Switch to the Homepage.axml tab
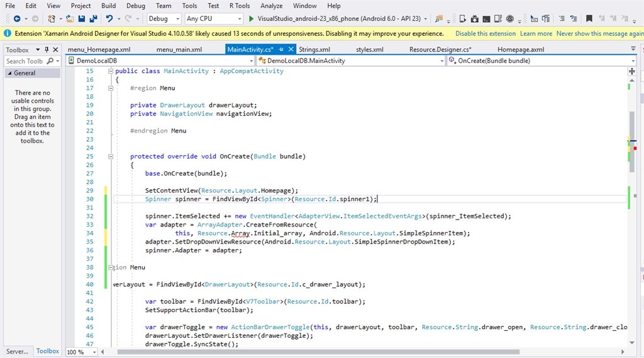This screenshot has width=644, height=358. [521, 49]
